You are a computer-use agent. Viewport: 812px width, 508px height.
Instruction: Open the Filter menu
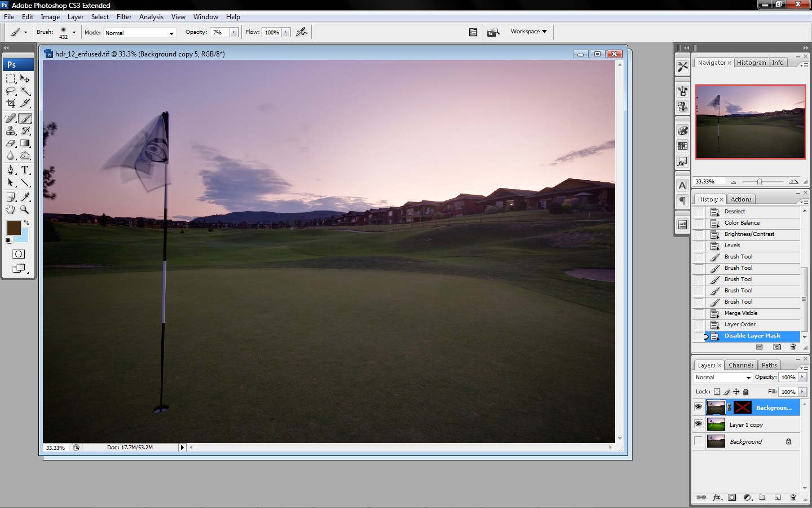[x=124, y=17]
